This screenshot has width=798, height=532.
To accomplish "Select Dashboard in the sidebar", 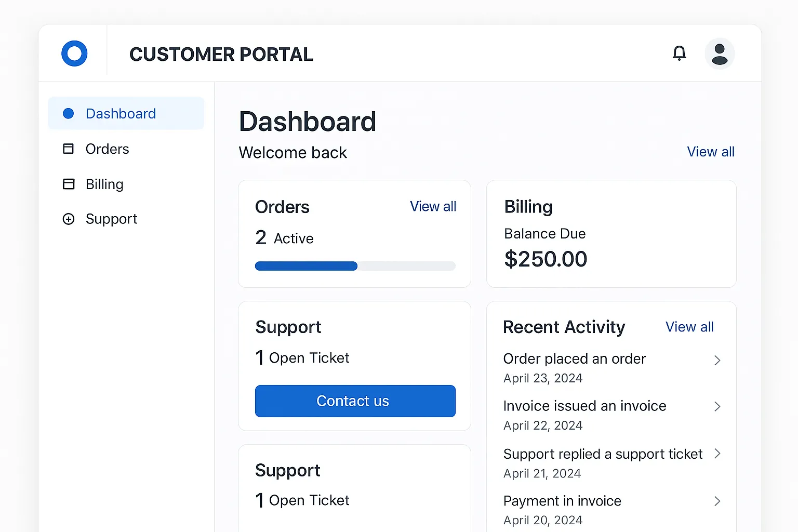I will pyautogui.click(x=121, y=113).
